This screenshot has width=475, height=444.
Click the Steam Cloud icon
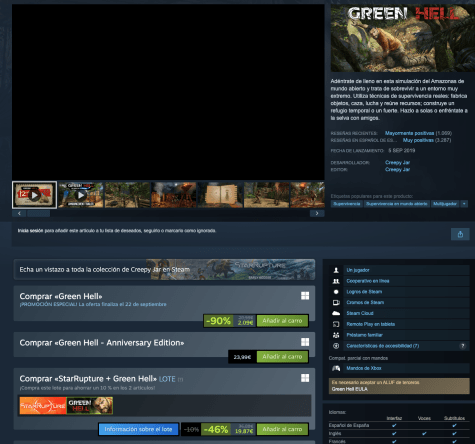tap(336, 313)
